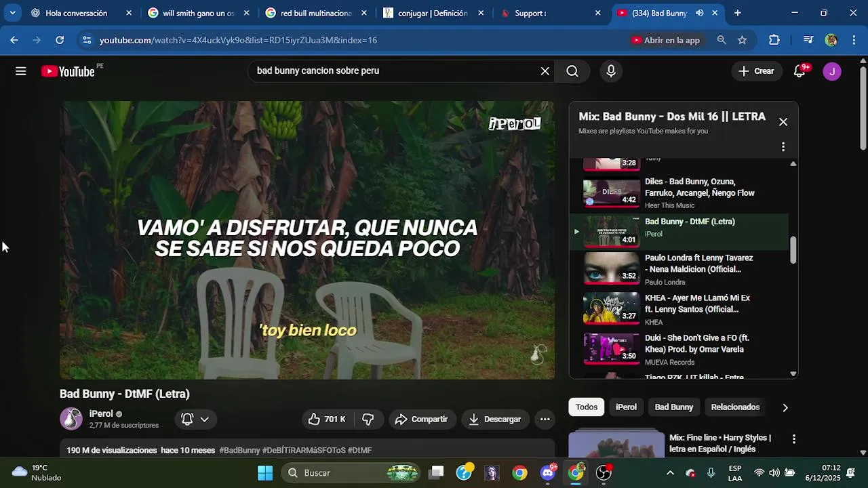Viewport: 868px width, 488px height.
Task: Click Abrir en la app button
Action: point(665,40)
